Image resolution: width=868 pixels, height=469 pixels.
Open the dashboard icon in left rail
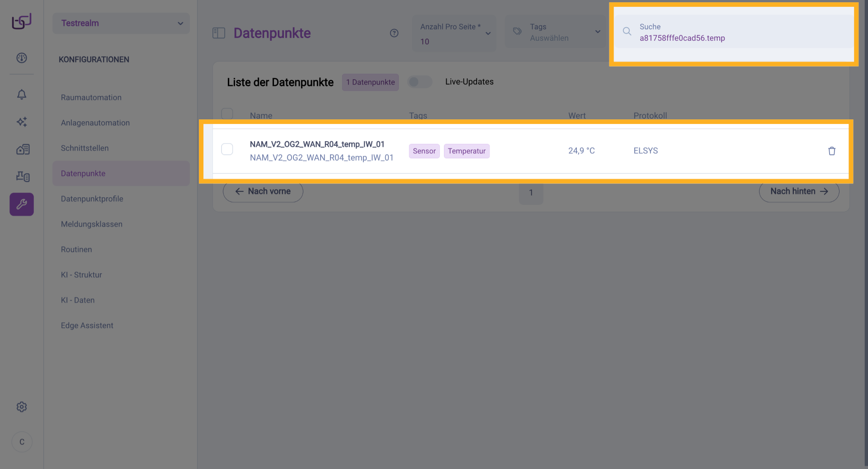[22, 58]
